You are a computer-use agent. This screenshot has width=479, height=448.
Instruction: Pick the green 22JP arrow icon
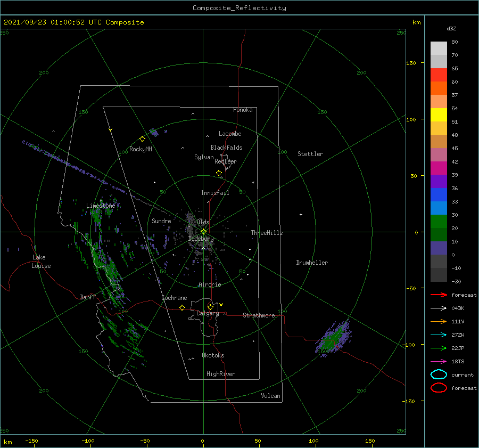point(439,348)
